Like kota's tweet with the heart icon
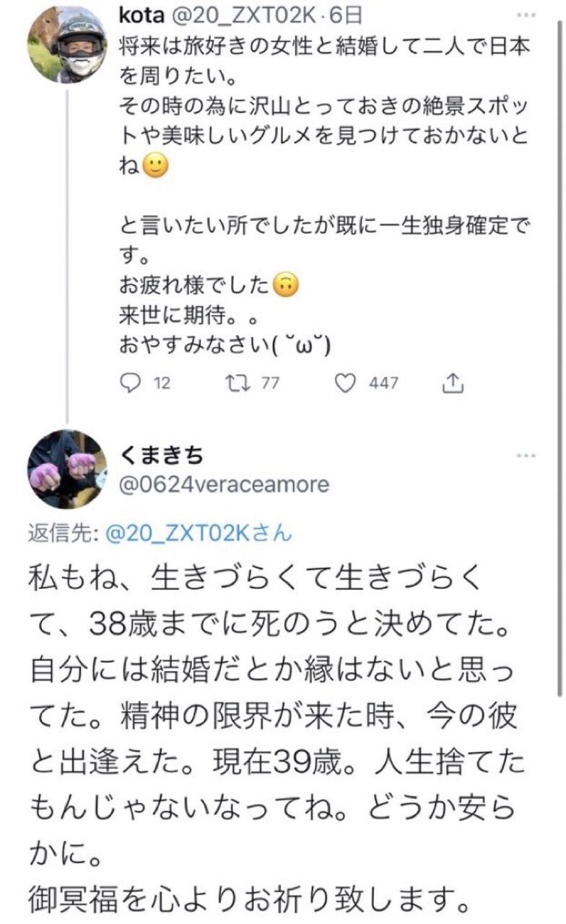Screen dimensions: 566x924 click(347, 383)
